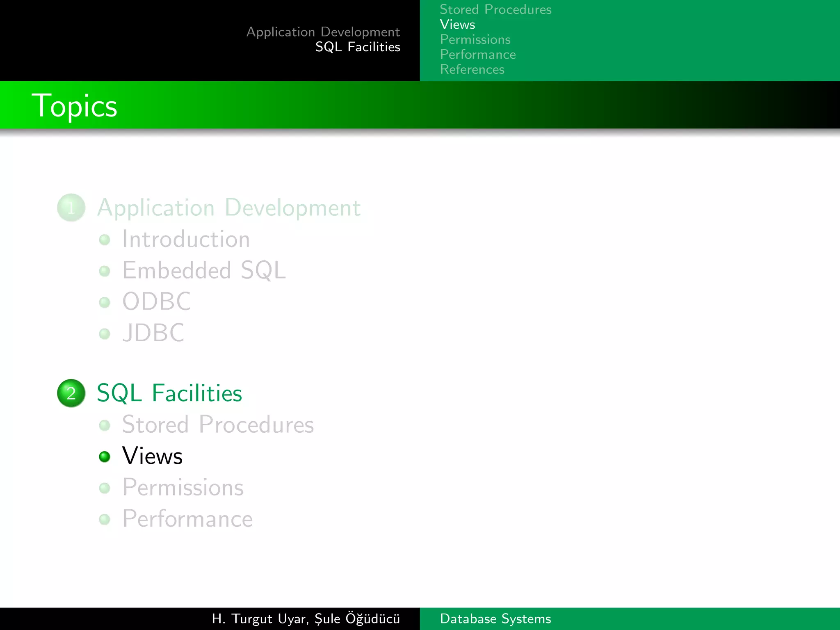
Task: Open References in the header navigation
Action: point(472,69)
